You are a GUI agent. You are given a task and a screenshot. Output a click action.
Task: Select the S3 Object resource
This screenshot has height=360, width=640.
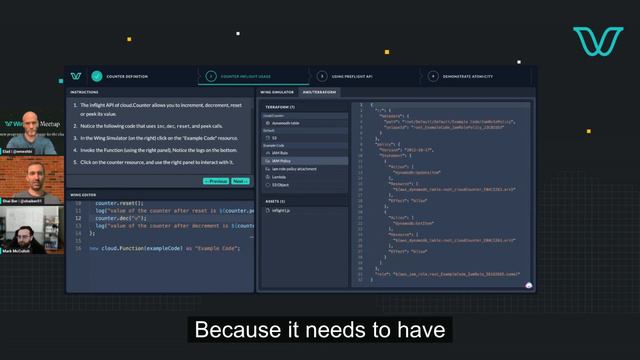(305, 185)
